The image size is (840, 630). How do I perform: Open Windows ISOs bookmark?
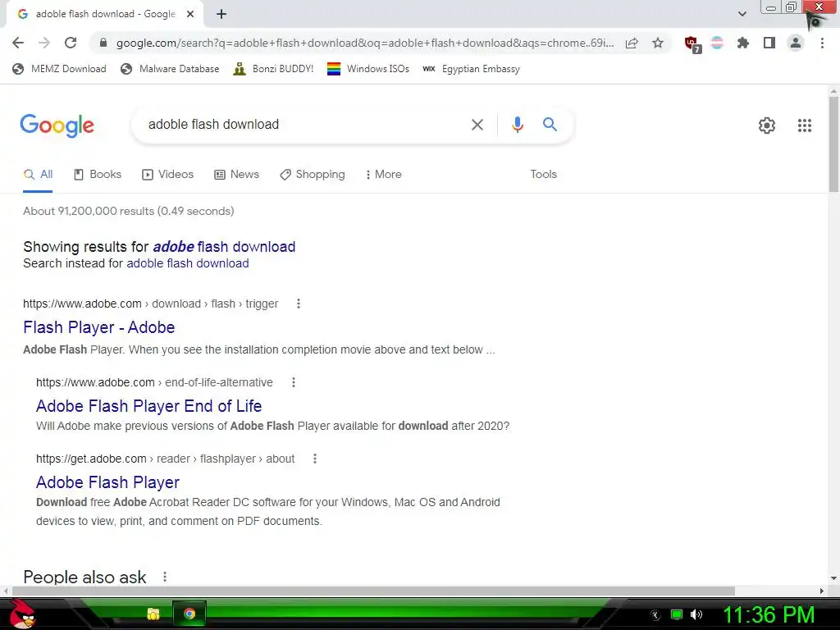(368, 69)
